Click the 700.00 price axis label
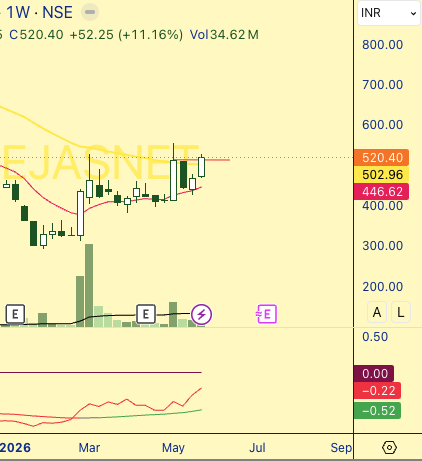The width and height of the screenshot is (422, 461). [x=383, y=85]
